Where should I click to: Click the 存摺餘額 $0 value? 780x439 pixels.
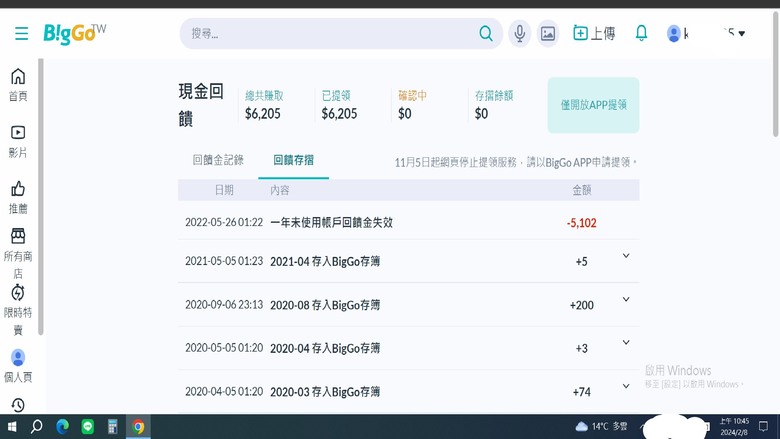pyautogui.click(x=493, y=105)
